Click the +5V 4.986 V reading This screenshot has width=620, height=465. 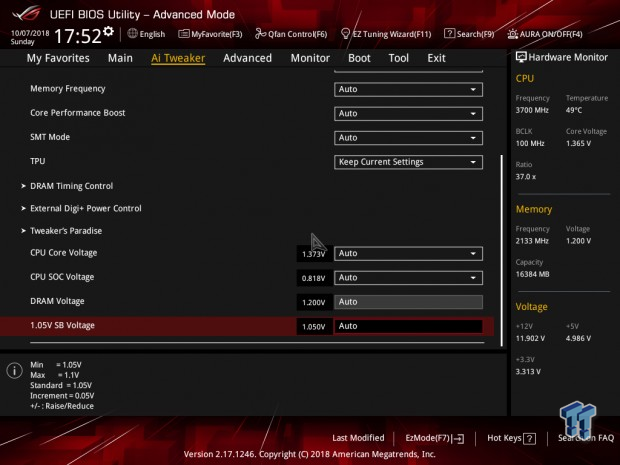(578, 338)
